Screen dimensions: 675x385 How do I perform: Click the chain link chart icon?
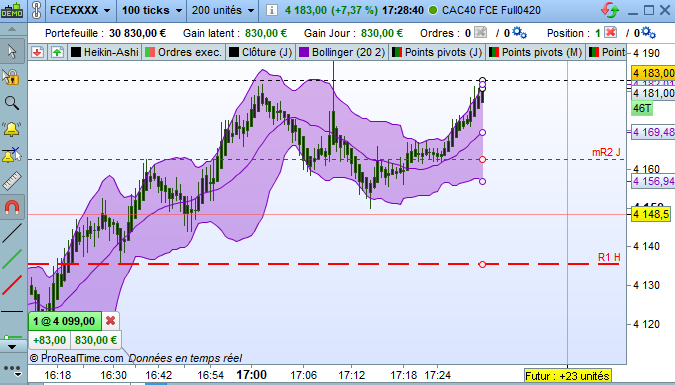[37, 10]
